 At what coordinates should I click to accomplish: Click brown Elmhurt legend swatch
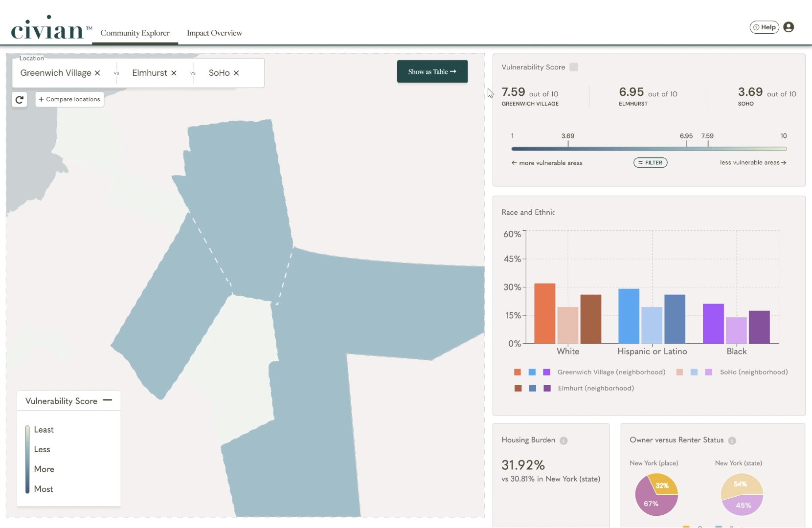point(518,388)
